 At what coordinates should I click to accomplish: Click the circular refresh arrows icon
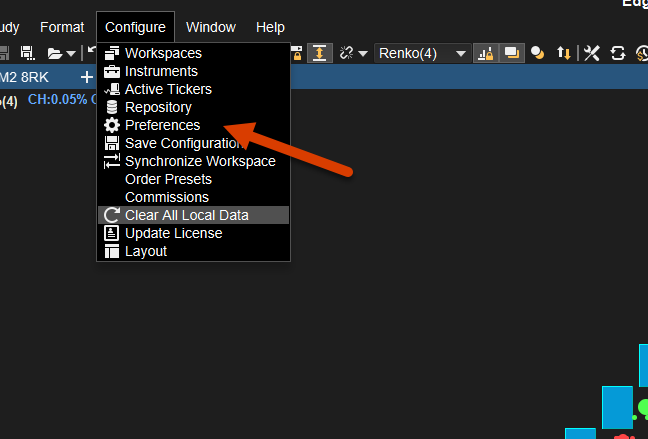[x=617, y=53]
